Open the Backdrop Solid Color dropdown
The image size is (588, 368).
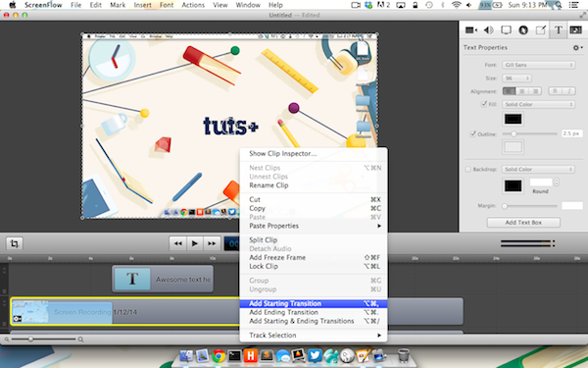[x=538, y=170]
